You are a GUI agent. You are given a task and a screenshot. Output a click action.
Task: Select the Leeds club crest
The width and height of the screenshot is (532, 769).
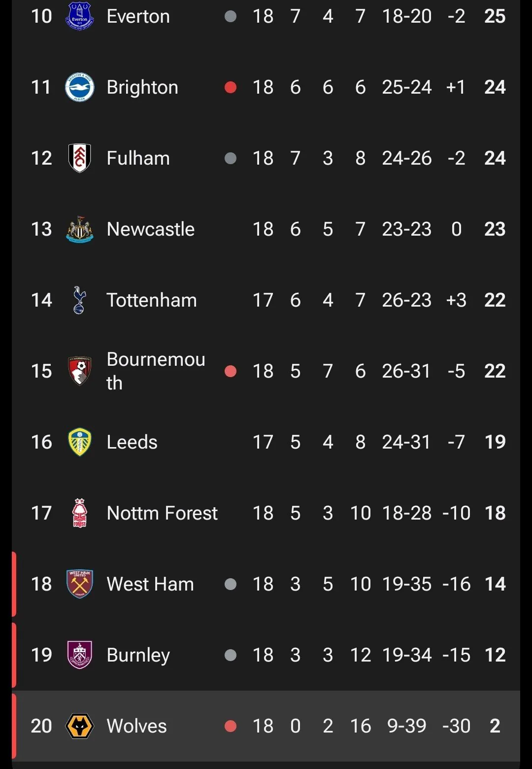(x=79, y=442)
